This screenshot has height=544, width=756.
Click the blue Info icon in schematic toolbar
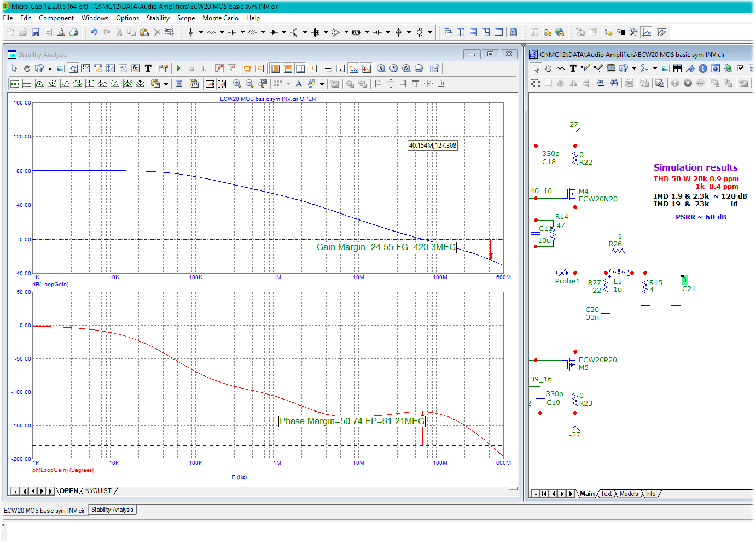[703, 68]
